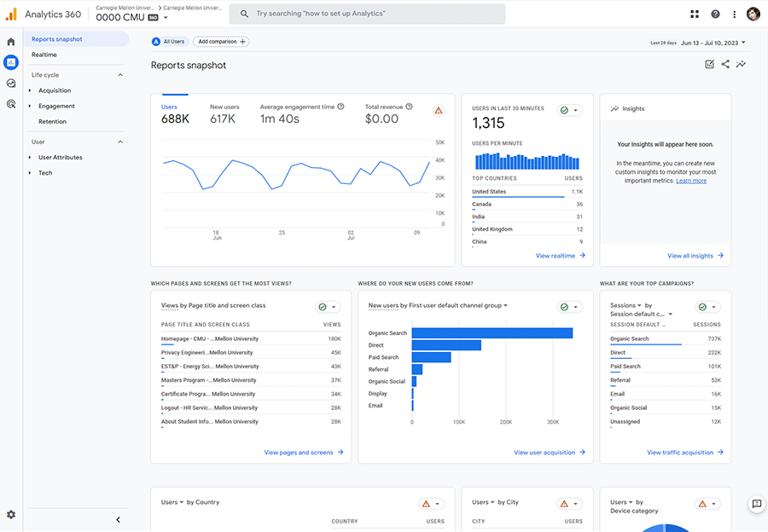This screenshot has height=532, width=768.
Task: Open the Help question mark icon
Action: (x=716, y=14)
